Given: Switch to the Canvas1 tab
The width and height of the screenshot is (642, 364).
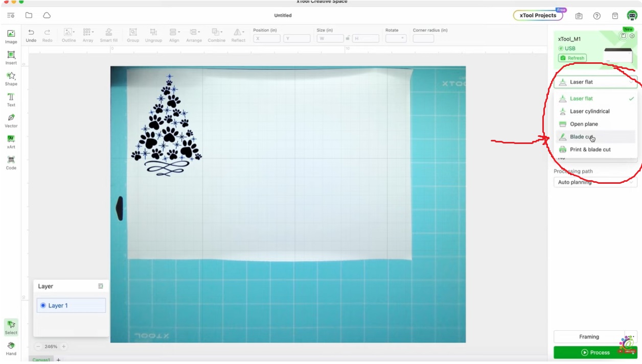Looking at the screenshot, I should pyautogui.click(x=41, y=359).
